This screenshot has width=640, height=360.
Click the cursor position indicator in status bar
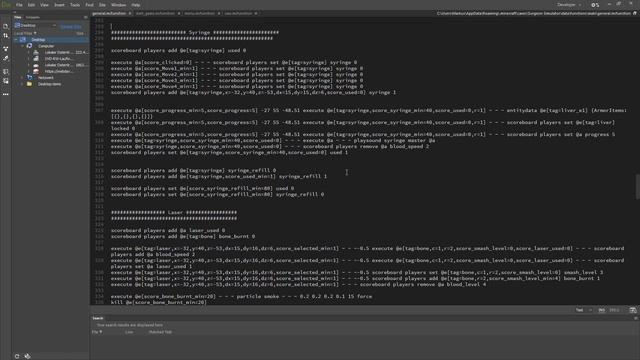[614, 310]
